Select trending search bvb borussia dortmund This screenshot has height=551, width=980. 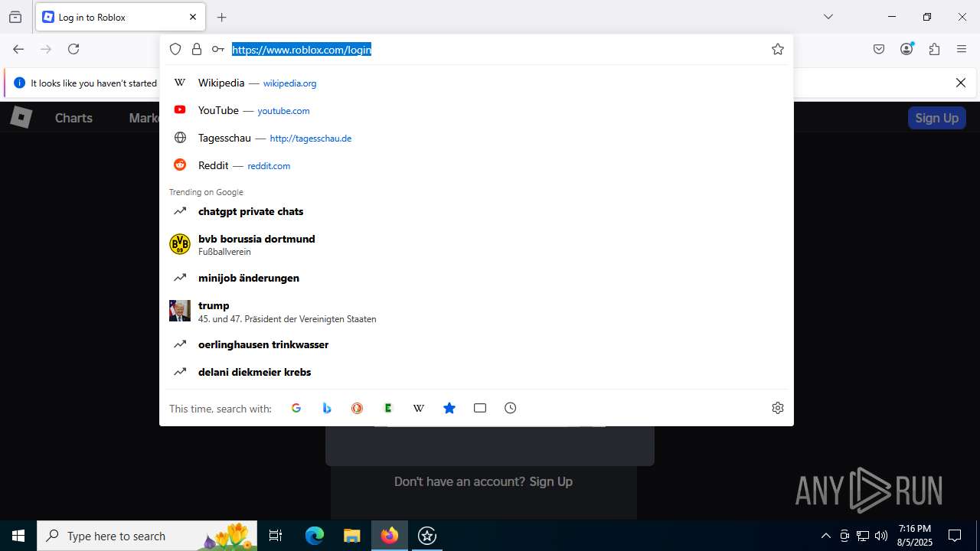(x=476, y=244)
